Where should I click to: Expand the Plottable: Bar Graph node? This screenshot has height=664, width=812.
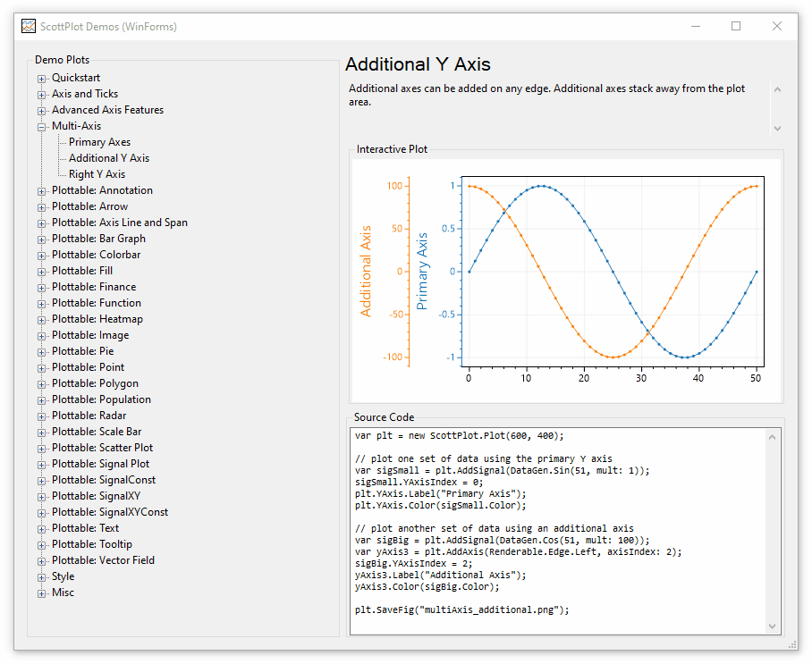41,240
